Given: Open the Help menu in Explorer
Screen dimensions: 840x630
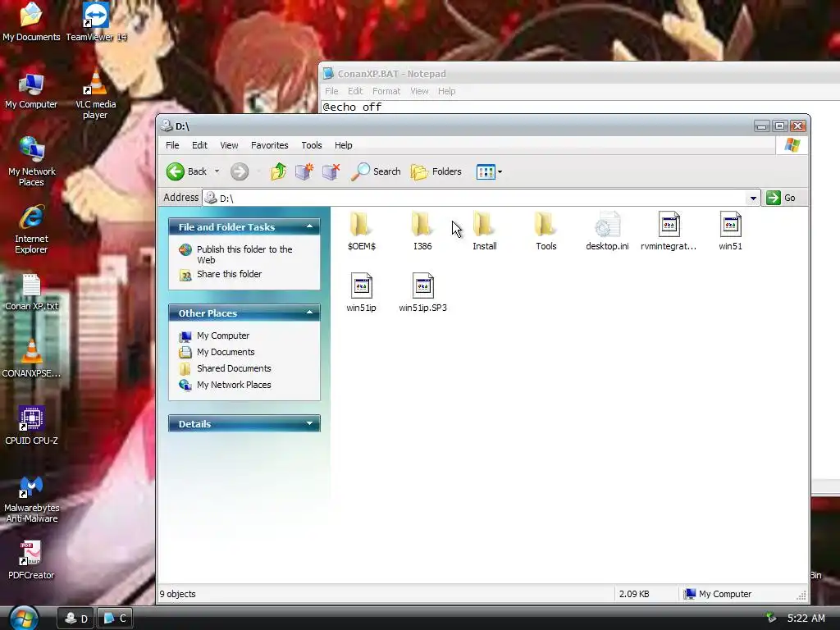Looking at the screenshot, I should (344, 145).
